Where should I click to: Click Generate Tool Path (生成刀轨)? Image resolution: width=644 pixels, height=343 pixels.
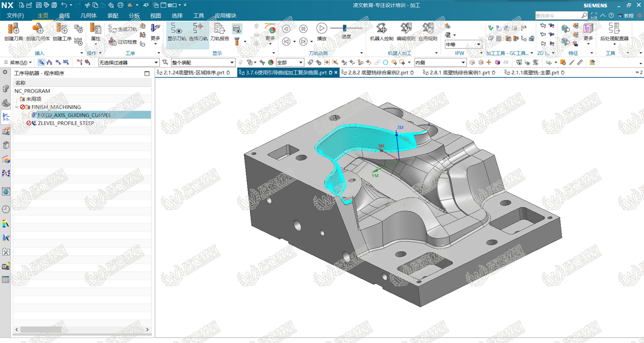tap(122, 29)
